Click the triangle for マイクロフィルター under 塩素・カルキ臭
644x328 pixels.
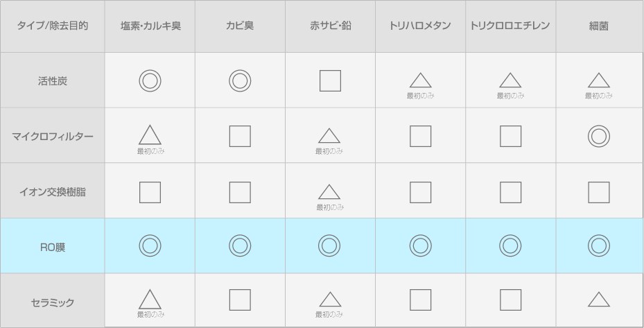(150, 135)
